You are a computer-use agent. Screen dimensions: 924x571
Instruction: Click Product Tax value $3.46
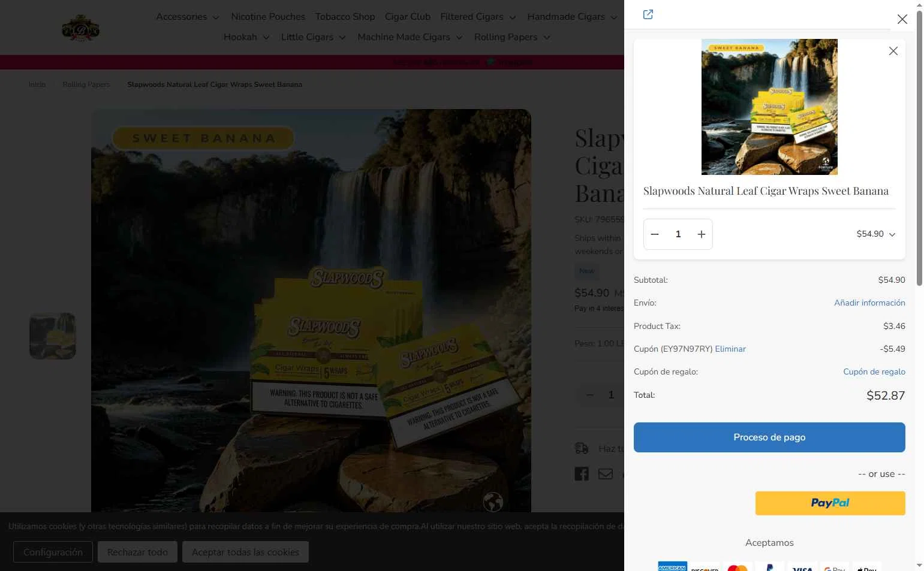pos(894,327)
